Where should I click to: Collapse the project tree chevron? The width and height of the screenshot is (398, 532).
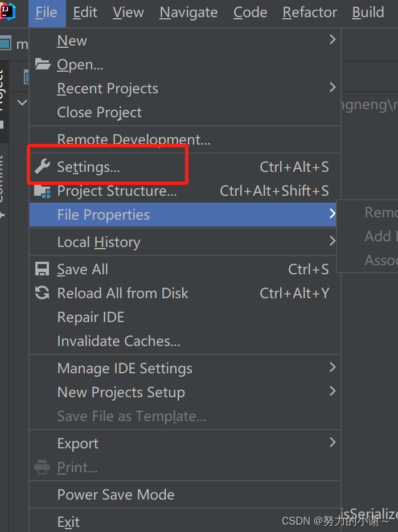pos(22,103)
